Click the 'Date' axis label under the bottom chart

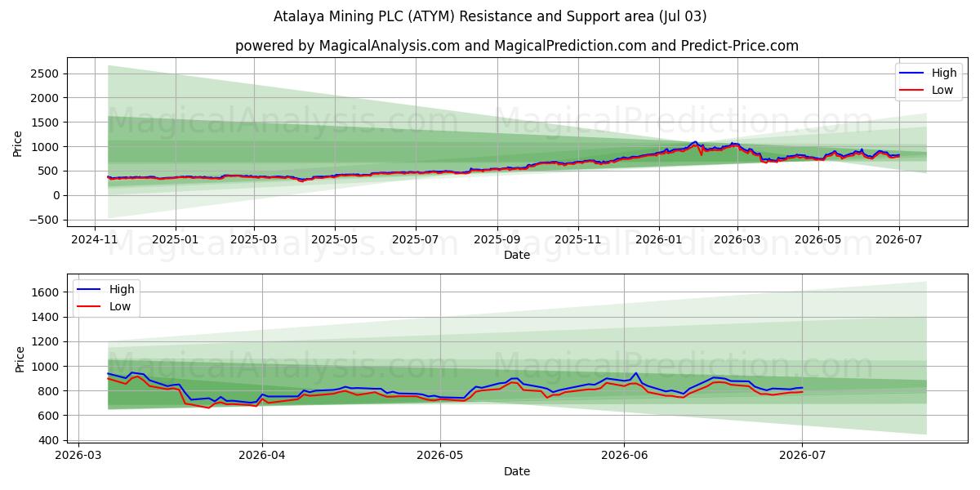pos(517,472)
